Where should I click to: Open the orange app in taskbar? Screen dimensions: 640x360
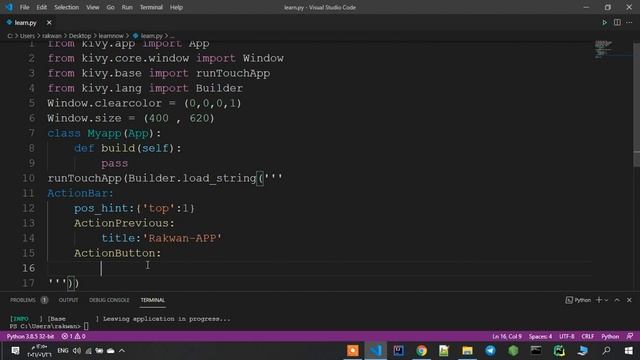[353, 351]
